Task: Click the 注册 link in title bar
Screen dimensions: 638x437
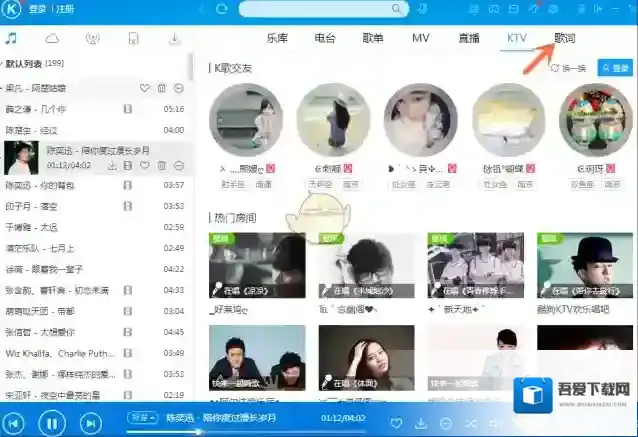Action: 65,9
